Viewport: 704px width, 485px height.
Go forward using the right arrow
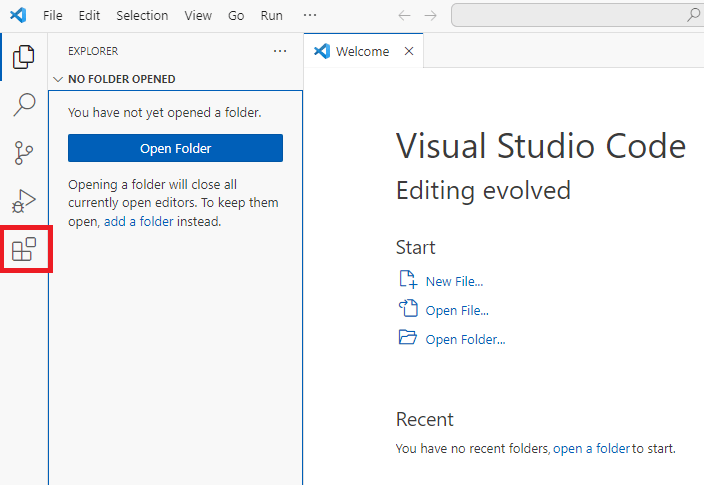(x=431, y=16)
